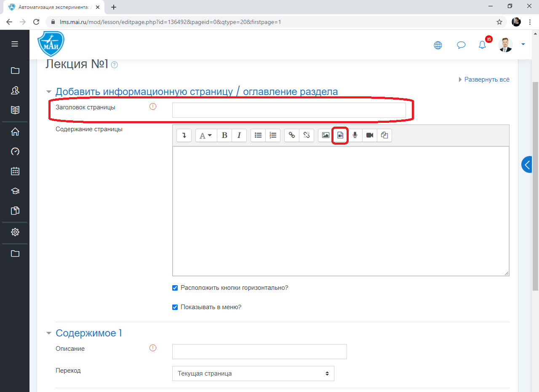This screenshot has height=392, width=539.
Task: Insert media file using video file icon
Action: tap(340, 135)
